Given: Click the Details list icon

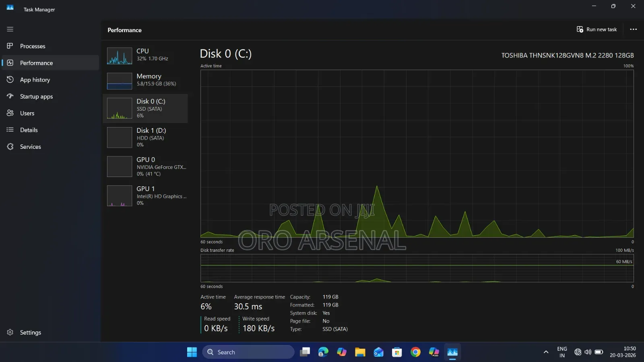Looking at the screenshot, I should point(10,130).
